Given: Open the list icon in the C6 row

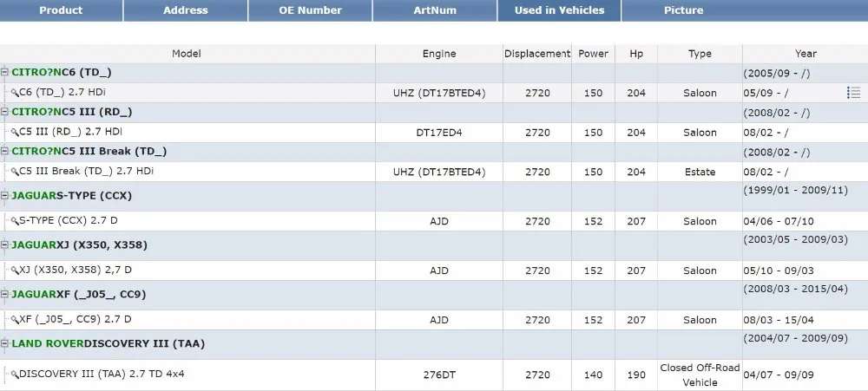Looking at the screenshot, I should [x=853, y=93].
